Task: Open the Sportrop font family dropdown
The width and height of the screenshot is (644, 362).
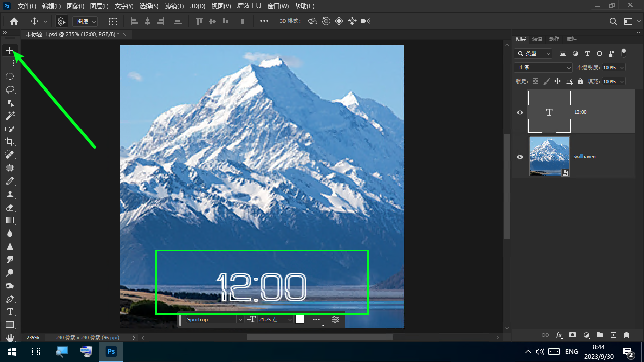Action: click(214, 320)
